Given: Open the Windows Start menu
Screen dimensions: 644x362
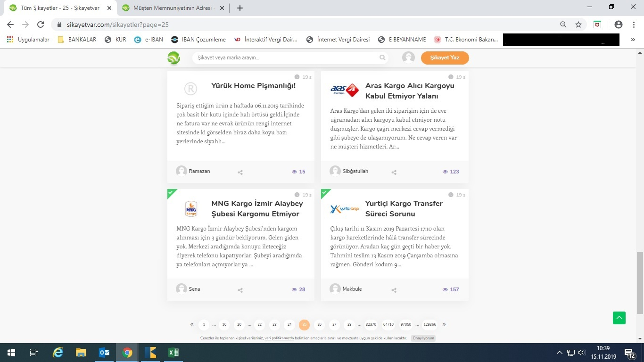Looking at the screenshot, I should [x=11, y=353].
